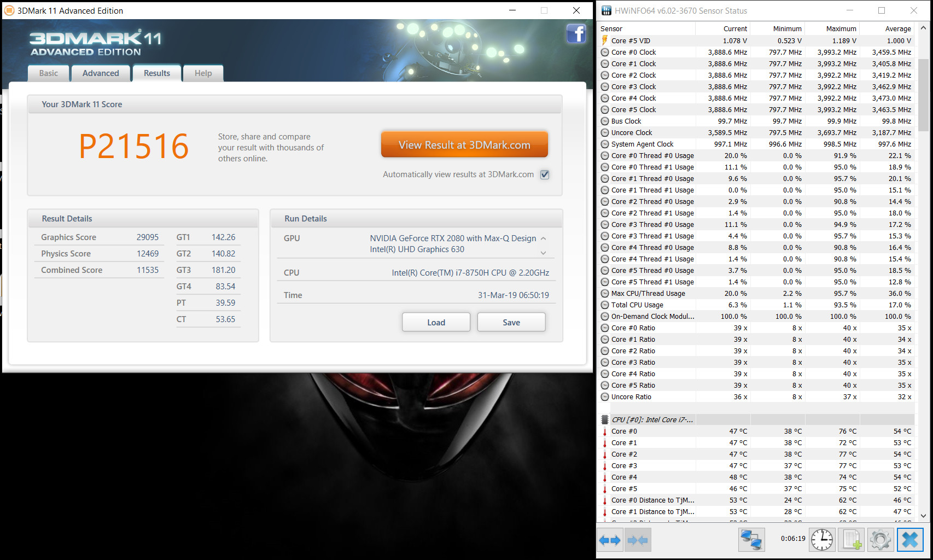Screen dimensions: 933x560
Task: Click the HWiNFO64 title bar app icon
Action: click(607, 10)
